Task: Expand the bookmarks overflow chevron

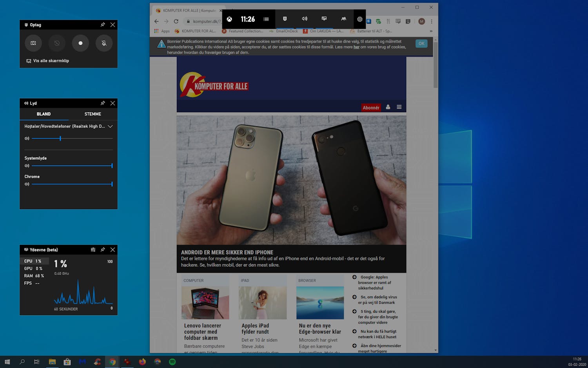Action: (x=431, y=31)
